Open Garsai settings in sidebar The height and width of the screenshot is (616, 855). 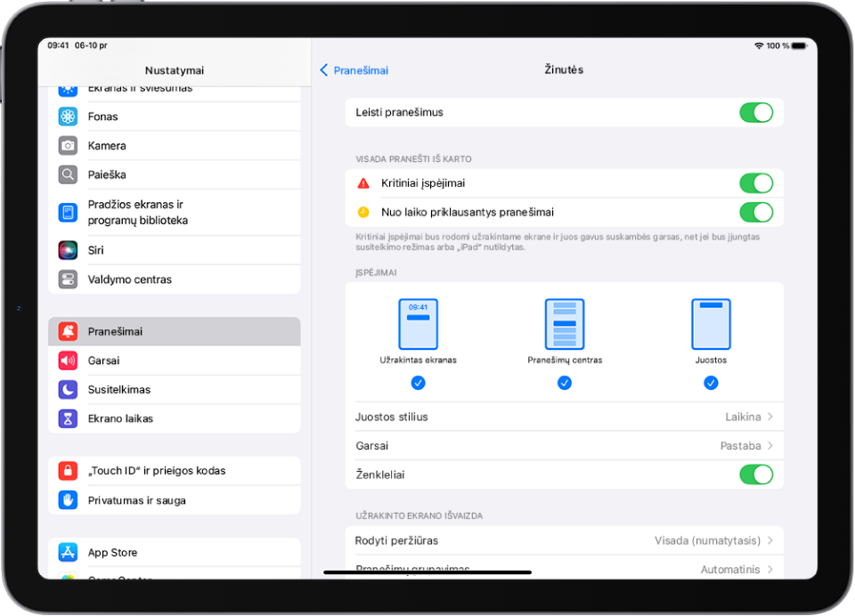tap(175, 361)
